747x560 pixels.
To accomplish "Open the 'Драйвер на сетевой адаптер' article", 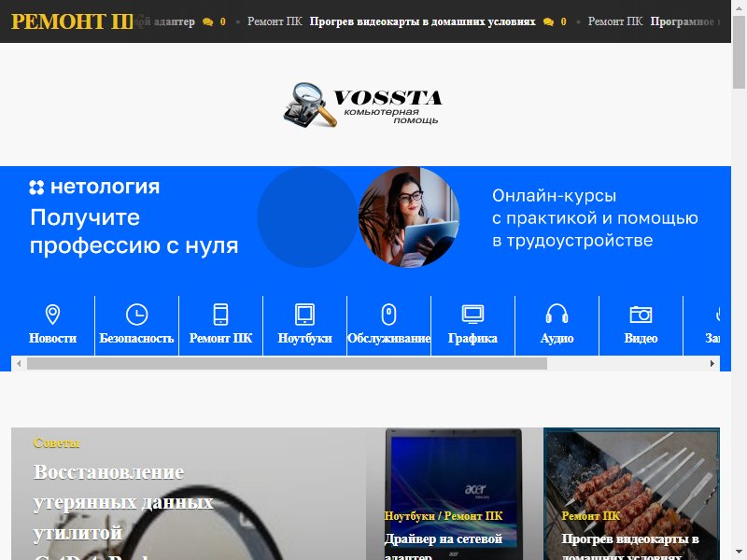I will coord(444,546).
